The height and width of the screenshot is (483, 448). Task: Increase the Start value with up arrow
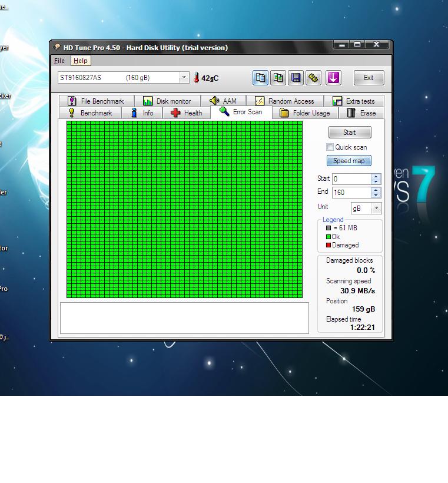pyautogui.click(x=376, y=176)
